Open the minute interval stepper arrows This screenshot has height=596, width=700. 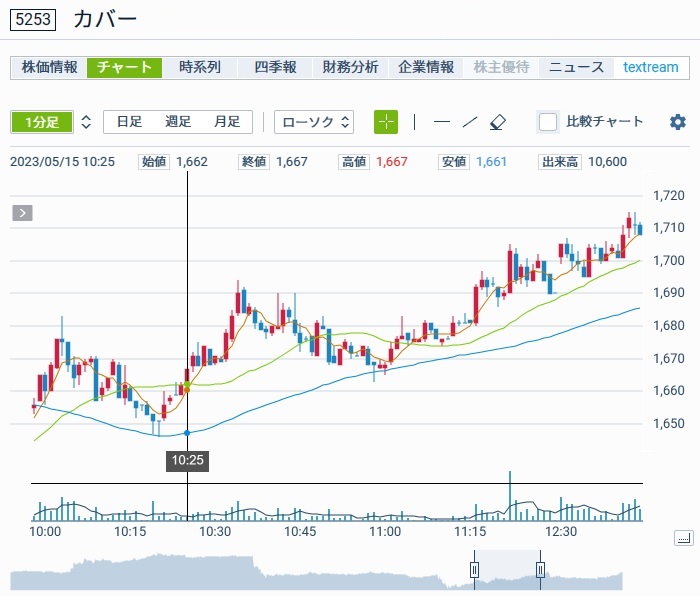[86, 122]
